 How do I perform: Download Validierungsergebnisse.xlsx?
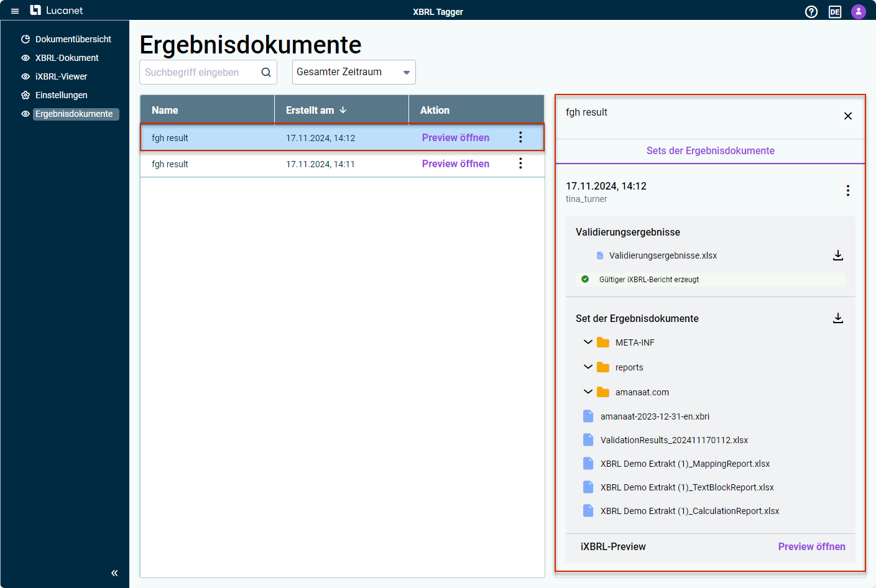point(838,255)
